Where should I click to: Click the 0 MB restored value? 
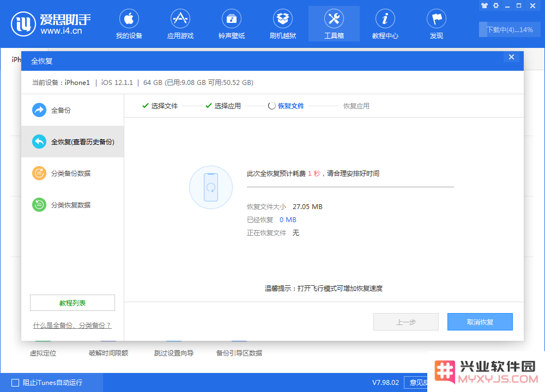tap(288, 220)
